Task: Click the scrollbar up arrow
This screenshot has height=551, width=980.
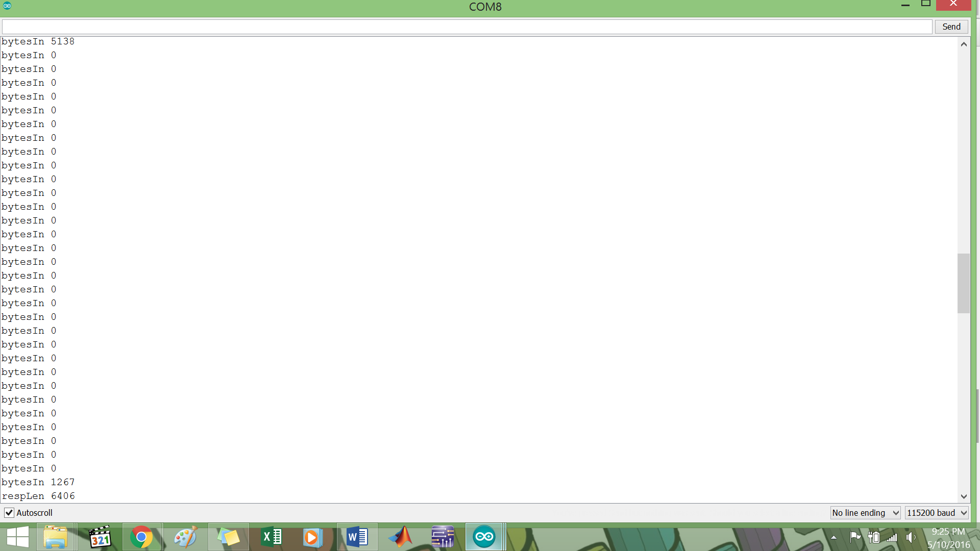Action: tap(964, 44)
